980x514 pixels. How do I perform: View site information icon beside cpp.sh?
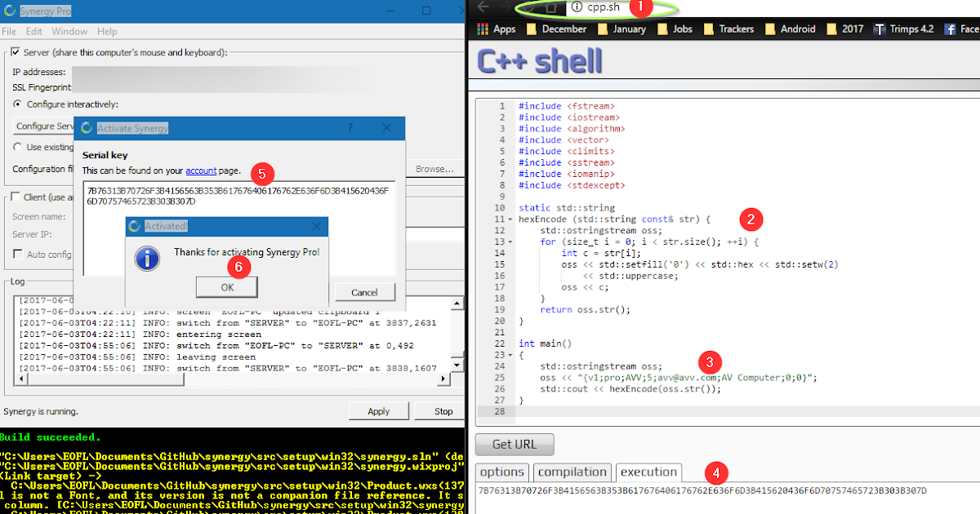577,7
